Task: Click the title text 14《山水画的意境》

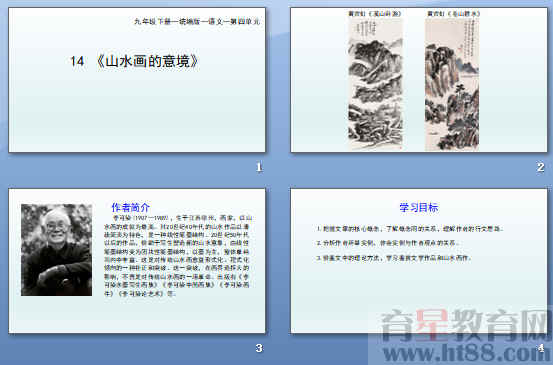Action: click(134, 61)
